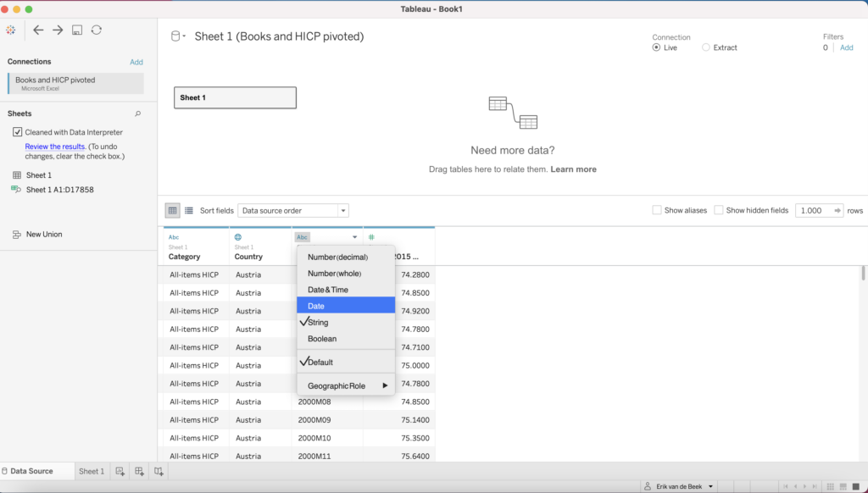Click the new dashboard icon
Screen dimensions: 868x493
pyautogui.click(x=139, y=471)
